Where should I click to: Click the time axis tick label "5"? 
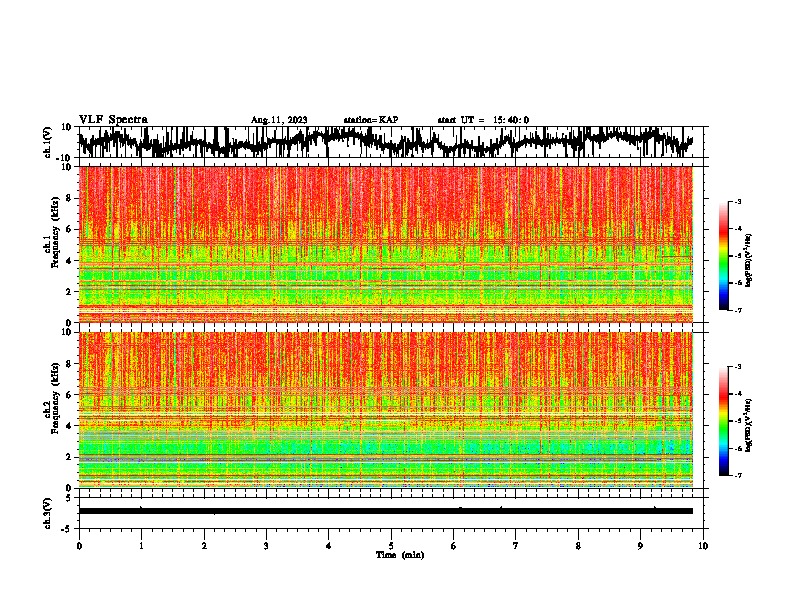point(391,546)
